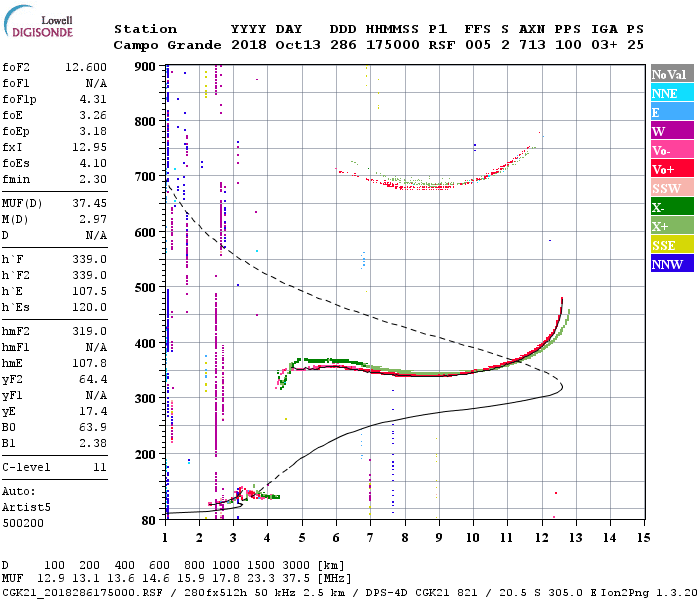
Task: Click the yE value 17.4
Action: tap(93, 411)
